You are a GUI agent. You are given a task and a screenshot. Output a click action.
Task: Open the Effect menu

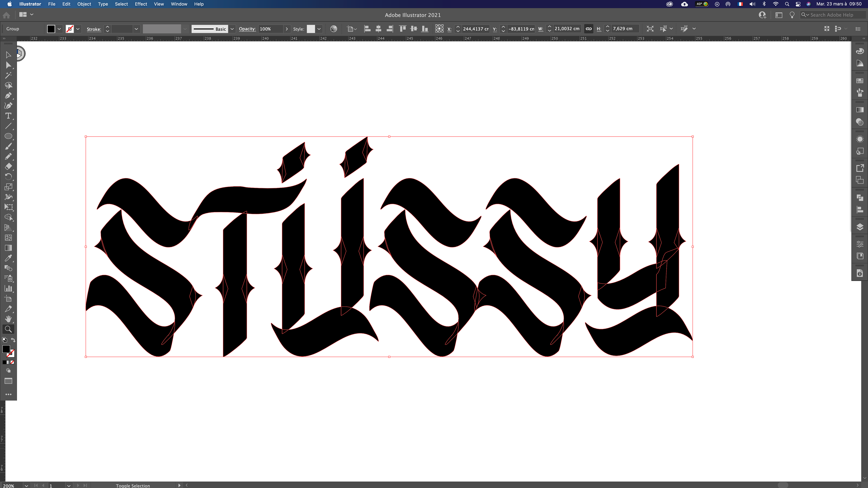[x=141, y=4]
